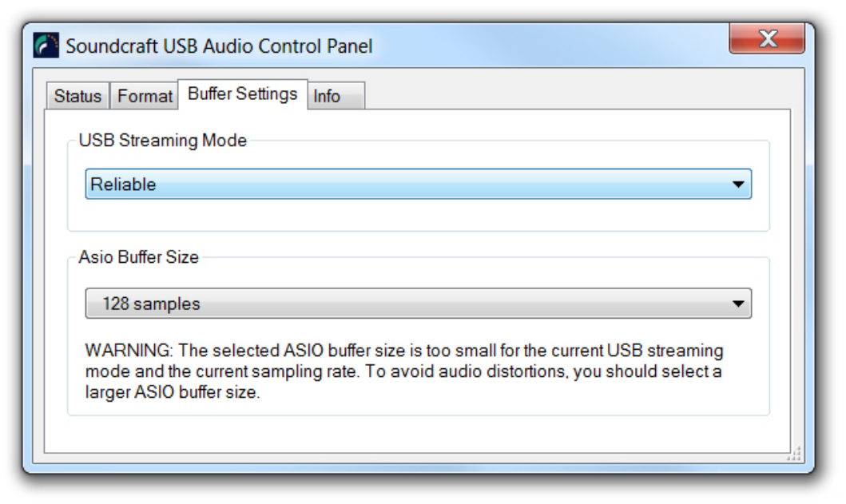Open the Format tab

point(145,97)
